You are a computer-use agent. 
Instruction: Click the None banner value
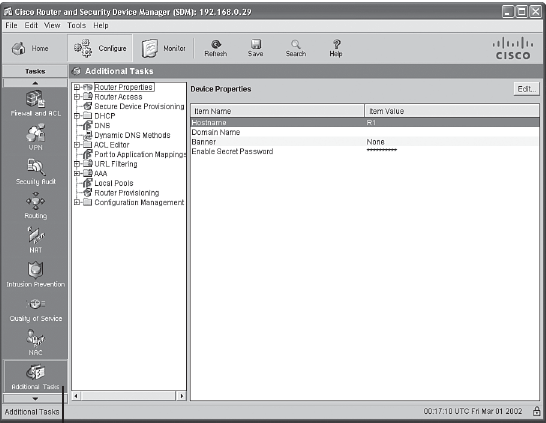pyautogui.click(x=375, y=142)
